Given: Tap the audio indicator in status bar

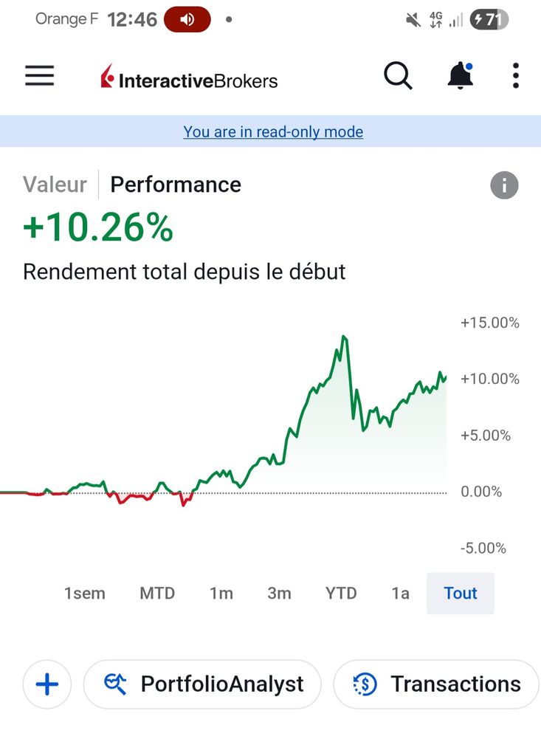Looking at the screenshot, I should [187, 19].
